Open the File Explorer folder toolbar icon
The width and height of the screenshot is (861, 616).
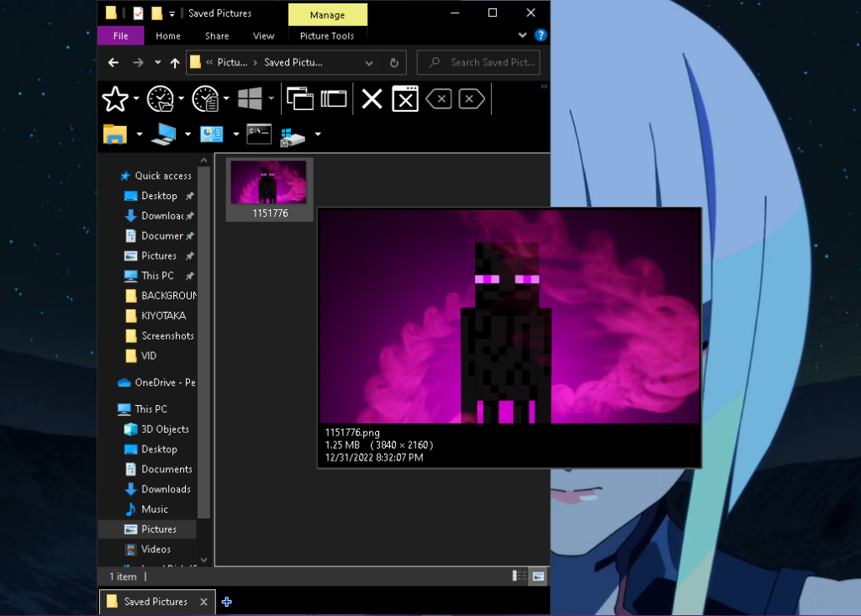click(115, 134)
